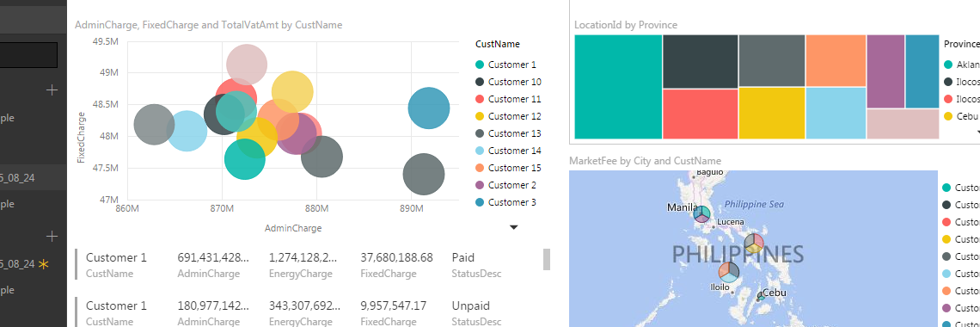The image size is (980, 327).
Task: Click the AdminCharge axis title below scatter chart
Action: click(293, 228)
